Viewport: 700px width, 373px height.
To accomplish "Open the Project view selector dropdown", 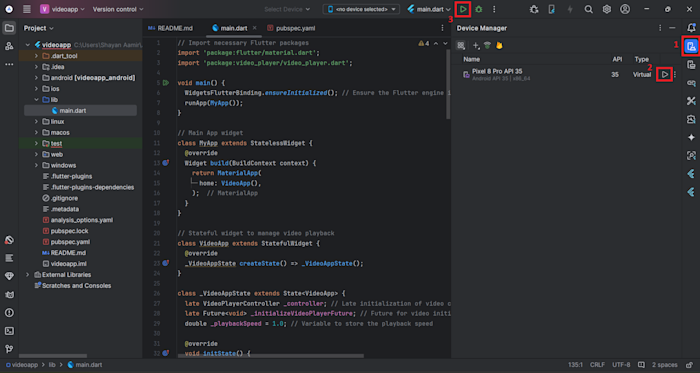I will [x=38, y=28].
